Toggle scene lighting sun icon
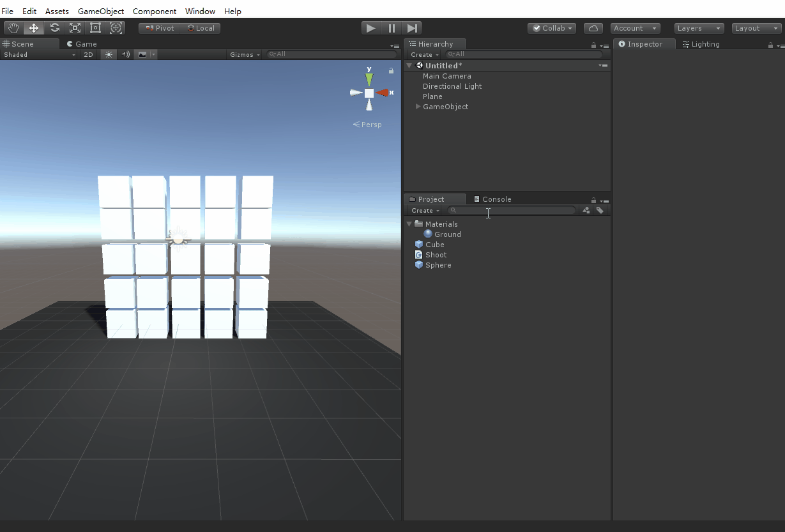The height and width of the screenshot is (532, 785). [x=109, y=55]
